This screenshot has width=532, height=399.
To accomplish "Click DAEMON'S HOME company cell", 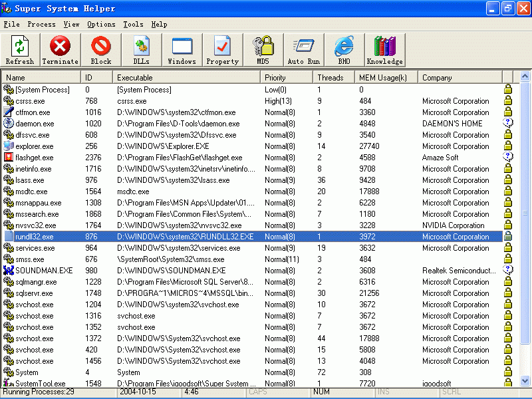I will (x=452, y=123).
